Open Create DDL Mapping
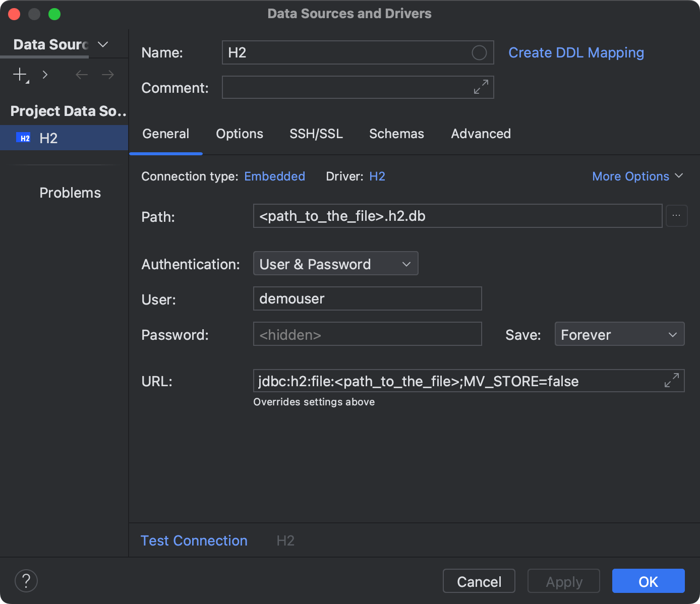The width and height of the screenshot is (700, 604). pos(576,52)
